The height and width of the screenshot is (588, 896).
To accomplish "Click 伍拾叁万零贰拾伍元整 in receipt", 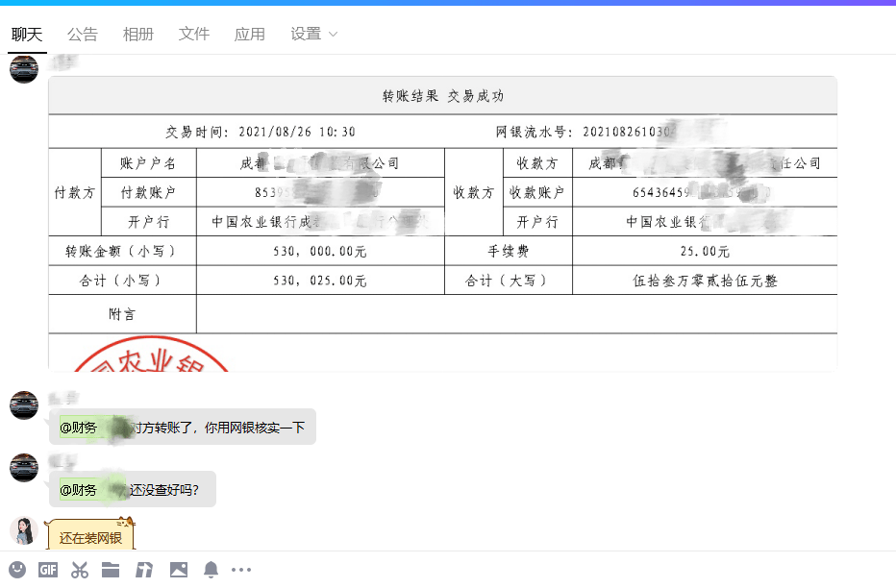I will (705, 281).
